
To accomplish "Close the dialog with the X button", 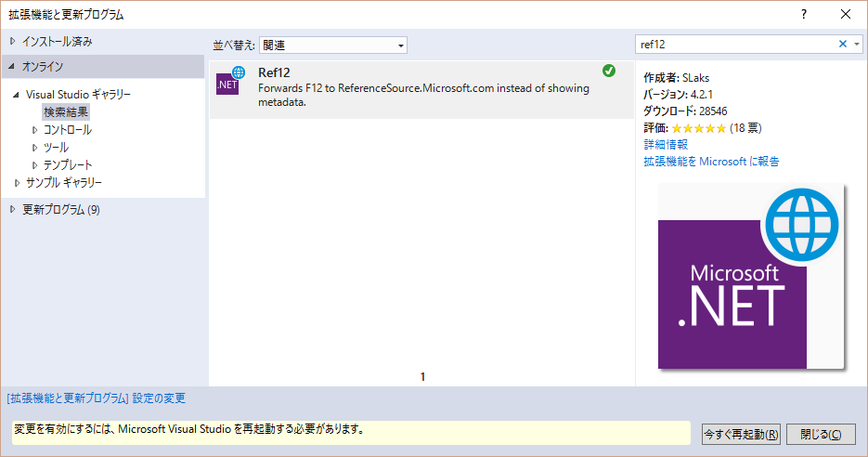I will click(x=846, y=15).
